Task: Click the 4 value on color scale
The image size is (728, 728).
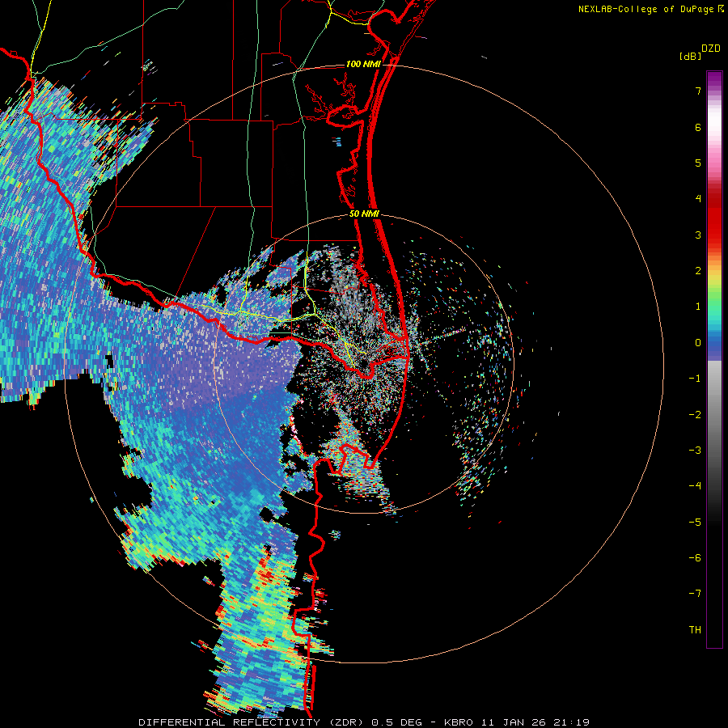Action: pos(698,199)
